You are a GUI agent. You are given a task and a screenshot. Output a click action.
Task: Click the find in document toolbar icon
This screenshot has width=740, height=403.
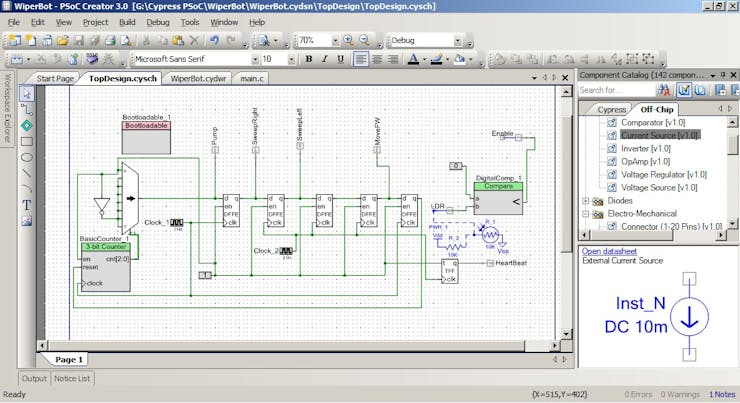click(264, 41)
